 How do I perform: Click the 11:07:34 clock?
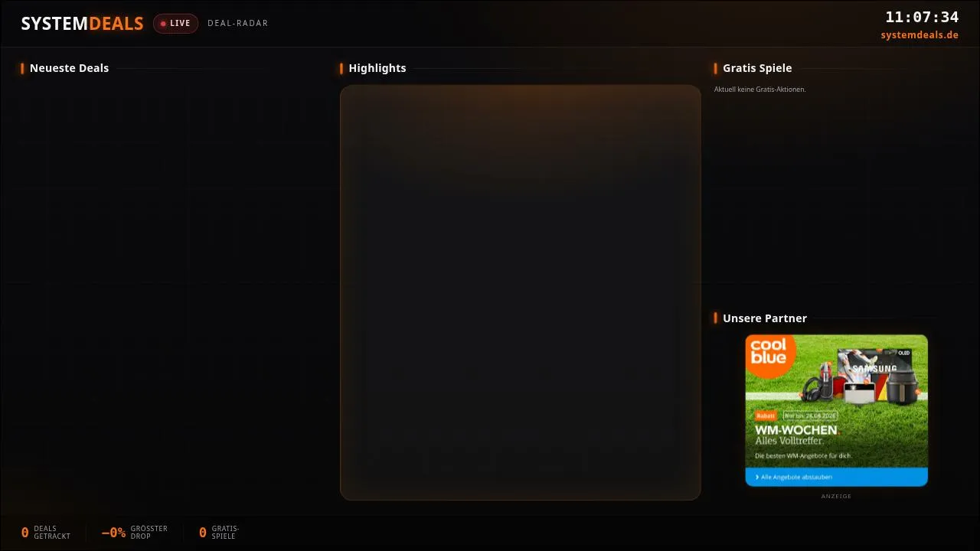click(922, 17)
